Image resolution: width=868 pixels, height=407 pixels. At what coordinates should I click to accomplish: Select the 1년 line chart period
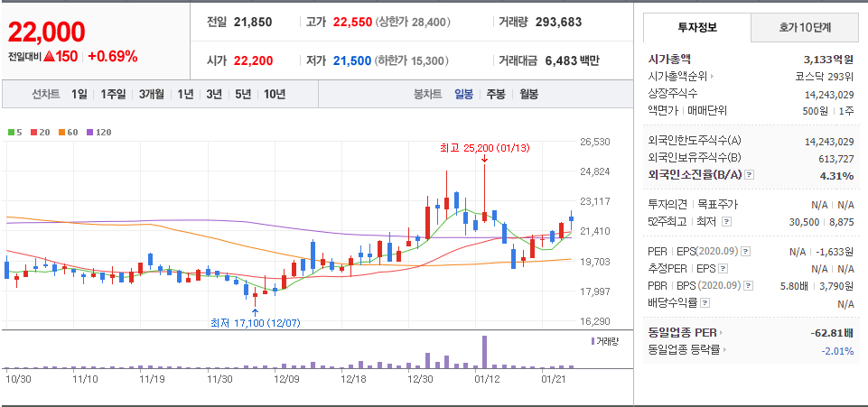tap(185, 94)
